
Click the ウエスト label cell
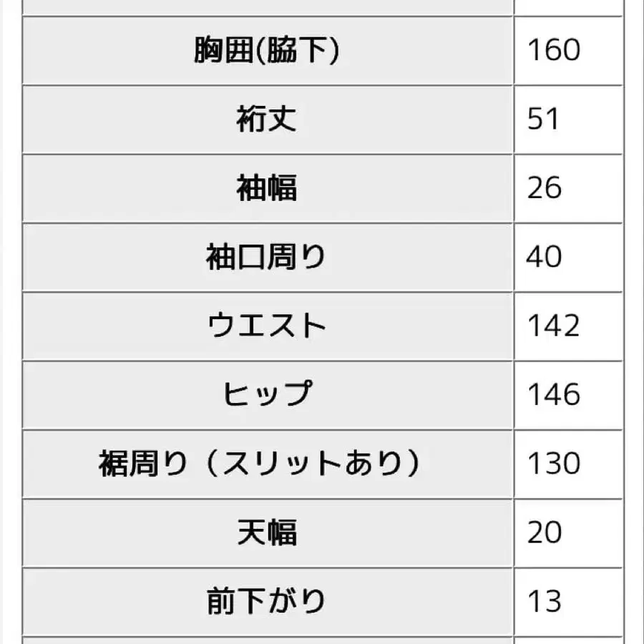266,326
